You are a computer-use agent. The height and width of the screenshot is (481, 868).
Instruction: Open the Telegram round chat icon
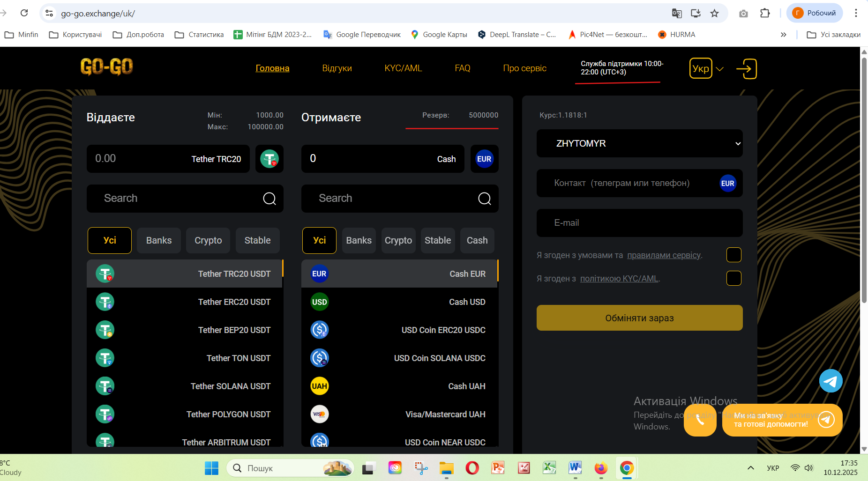coord(831,381)
